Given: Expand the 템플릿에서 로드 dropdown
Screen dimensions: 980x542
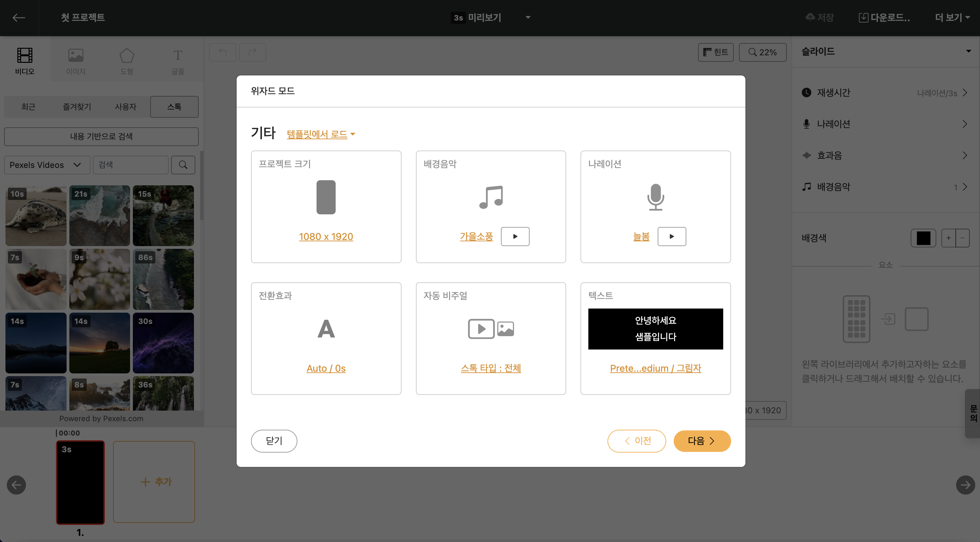Looking at the screenshot, I should tap(321, 134).
